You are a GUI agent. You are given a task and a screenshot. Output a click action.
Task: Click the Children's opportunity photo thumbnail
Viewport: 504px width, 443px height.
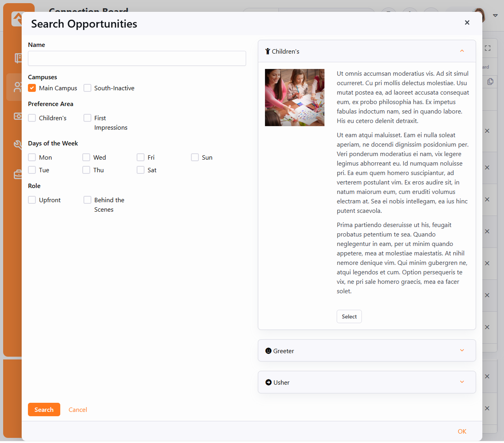295,97
